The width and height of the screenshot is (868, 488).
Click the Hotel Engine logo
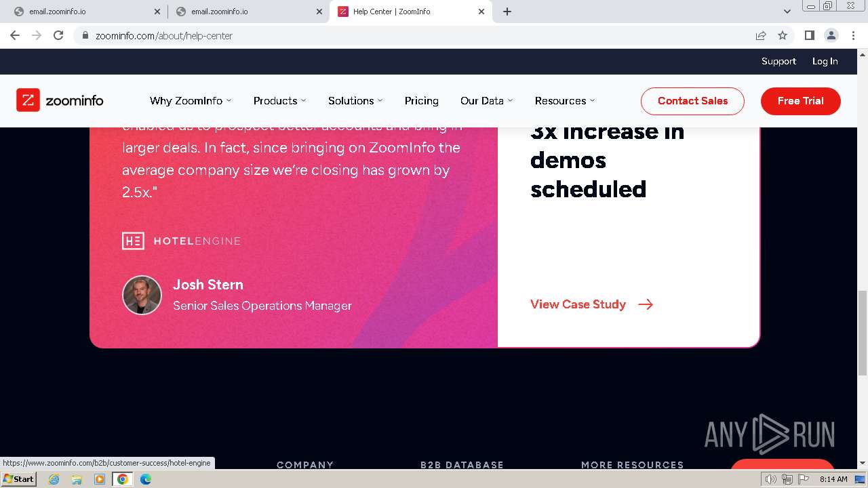pyautogui.click(x=181, y=241)
